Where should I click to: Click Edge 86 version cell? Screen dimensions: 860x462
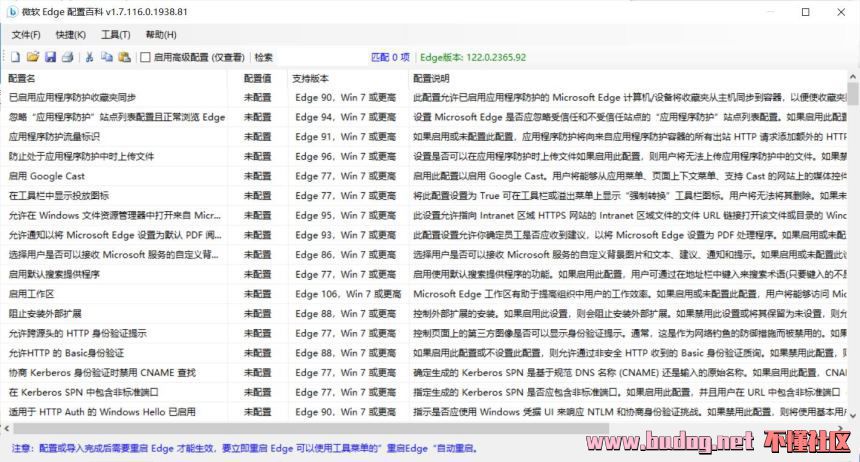(x=345, y=255)
